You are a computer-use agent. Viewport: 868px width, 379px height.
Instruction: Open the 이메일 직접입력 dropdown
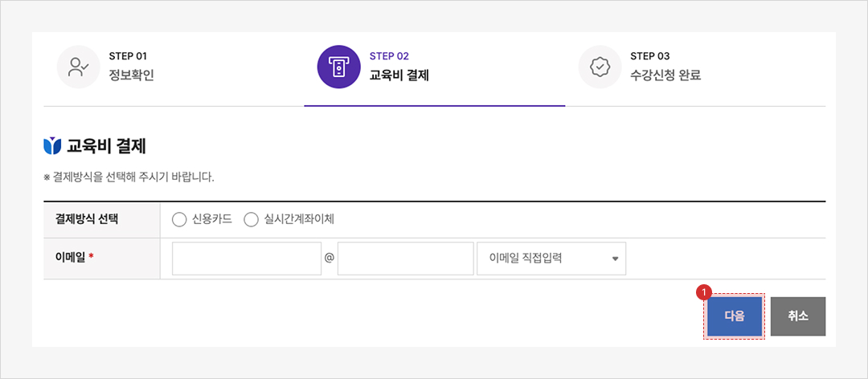[x=551, y=259]
